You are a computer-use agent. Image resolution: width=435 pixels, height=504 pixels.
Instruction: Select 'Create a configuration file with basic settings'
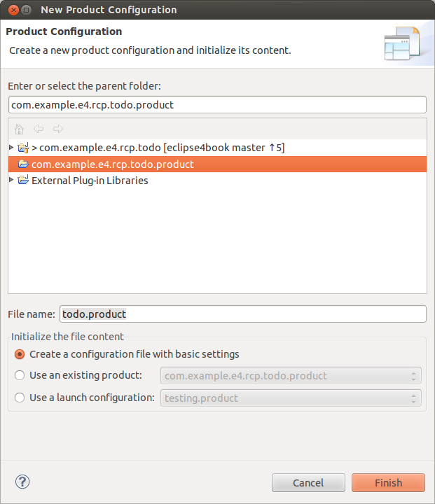tap(20, 354)
